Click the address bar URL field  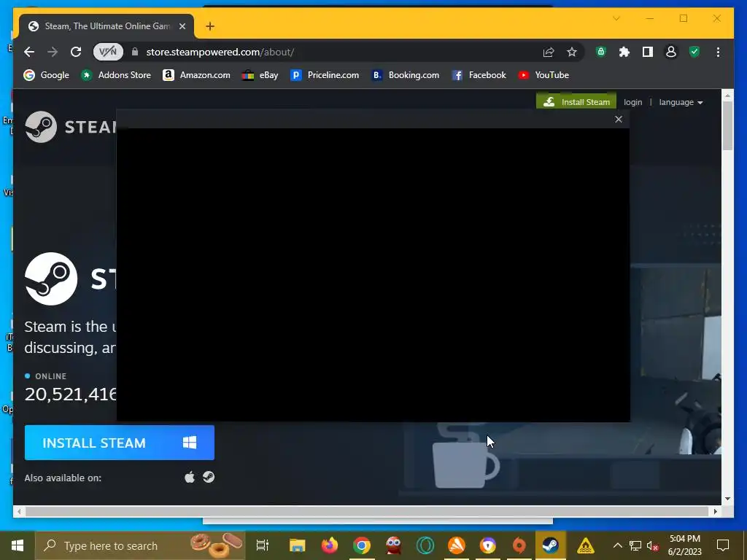(x=338, y=52)
